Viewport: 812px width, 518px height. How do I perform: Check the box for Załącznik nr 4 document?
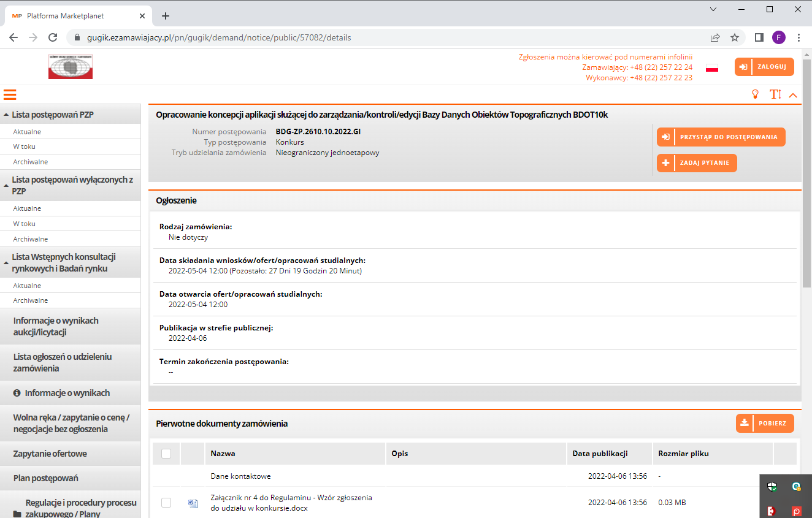click(x=166, y=503)
